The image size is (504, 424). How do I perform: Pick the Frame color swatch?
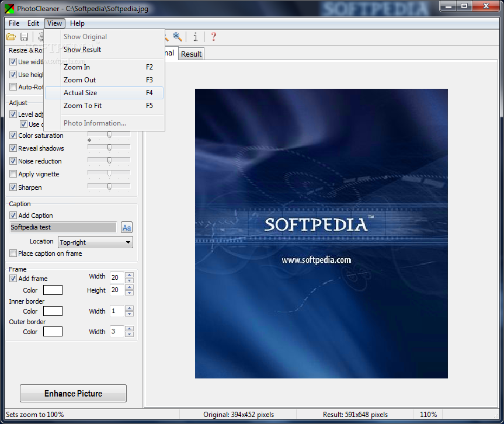(x=53, y=290)
